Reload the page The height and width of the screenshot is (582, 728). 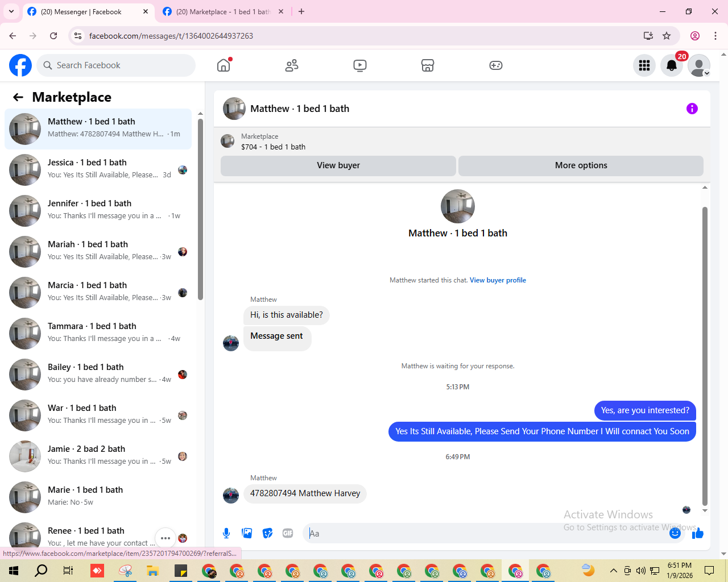pyautogui.click(x=53, y=36)
